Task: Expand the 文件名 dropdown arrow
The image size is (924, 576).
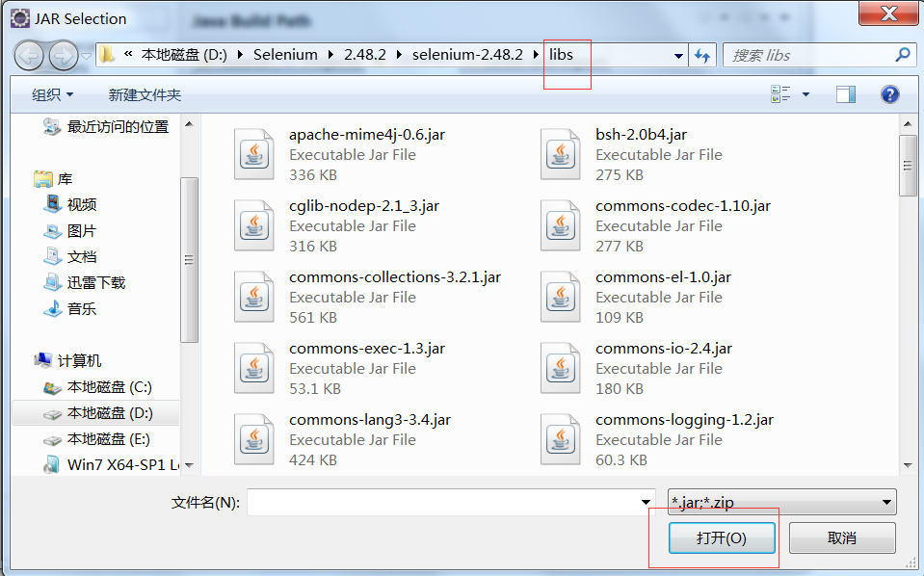Action: pos(646,502)
